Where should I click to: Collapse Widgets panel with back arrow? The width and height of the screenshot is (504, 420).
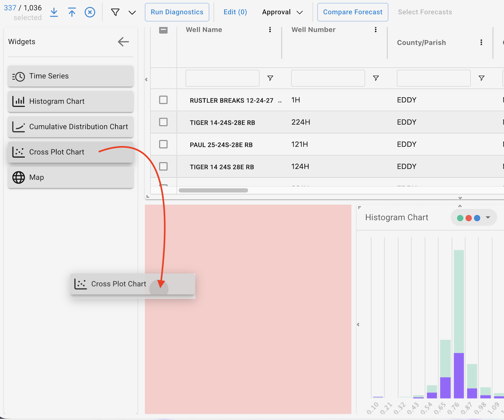click(x=123, y=42)
